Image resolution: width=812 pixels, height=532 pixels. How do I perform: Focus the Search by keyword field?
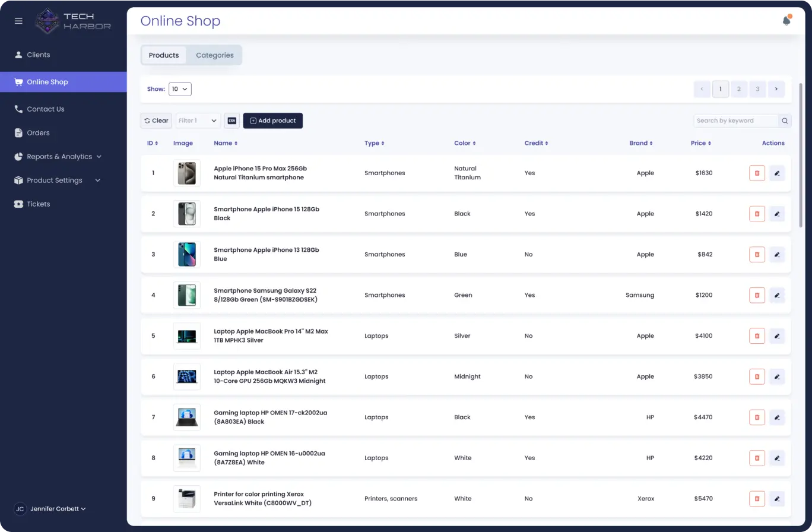pyautogui.click(x=735, y=121)
